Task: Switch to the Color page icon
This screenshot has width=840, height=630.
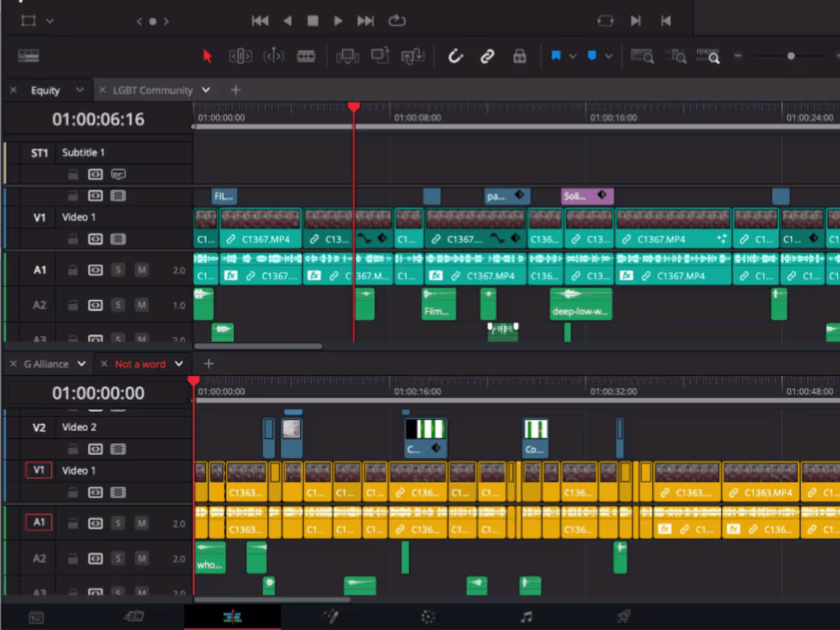Action: click(x=428, y=617)
